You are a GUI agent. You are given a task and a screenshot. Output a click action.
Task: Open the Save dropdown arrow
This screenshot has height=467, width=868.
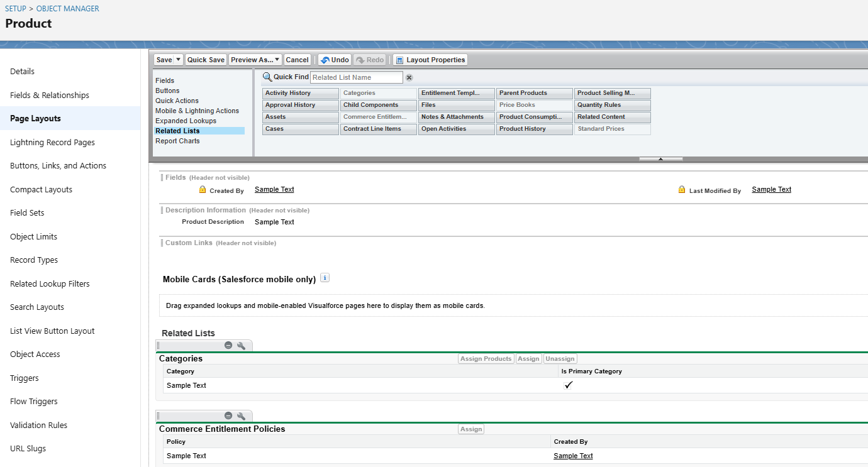(x=179, y=60)
